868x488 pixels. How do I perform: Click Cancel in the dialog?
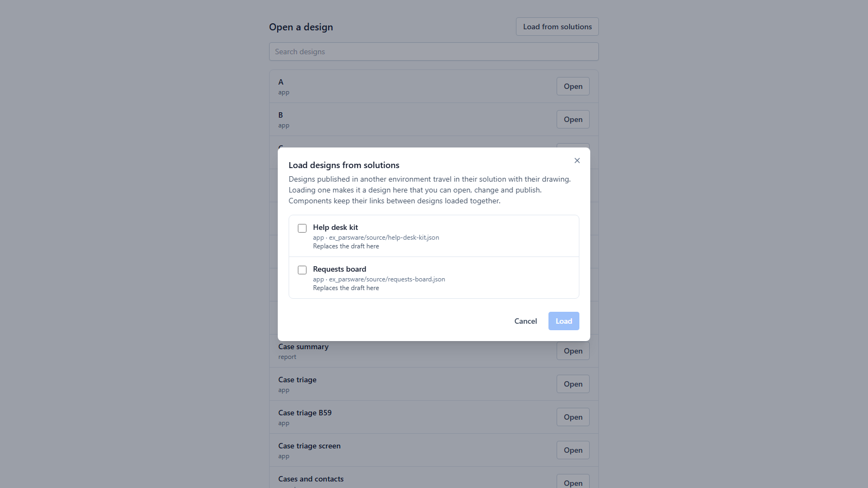point(526,321)
